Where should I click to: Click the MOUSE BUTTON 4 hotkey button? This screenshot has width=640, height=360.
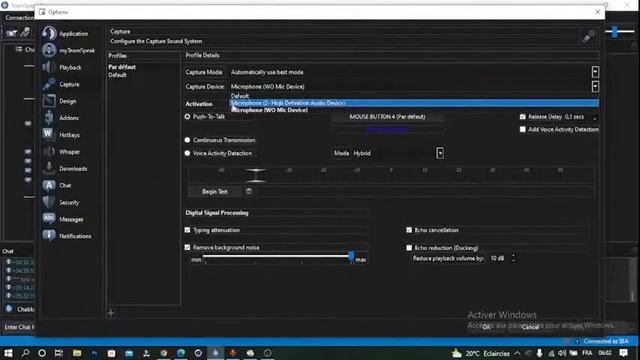[x=387, y=117]
